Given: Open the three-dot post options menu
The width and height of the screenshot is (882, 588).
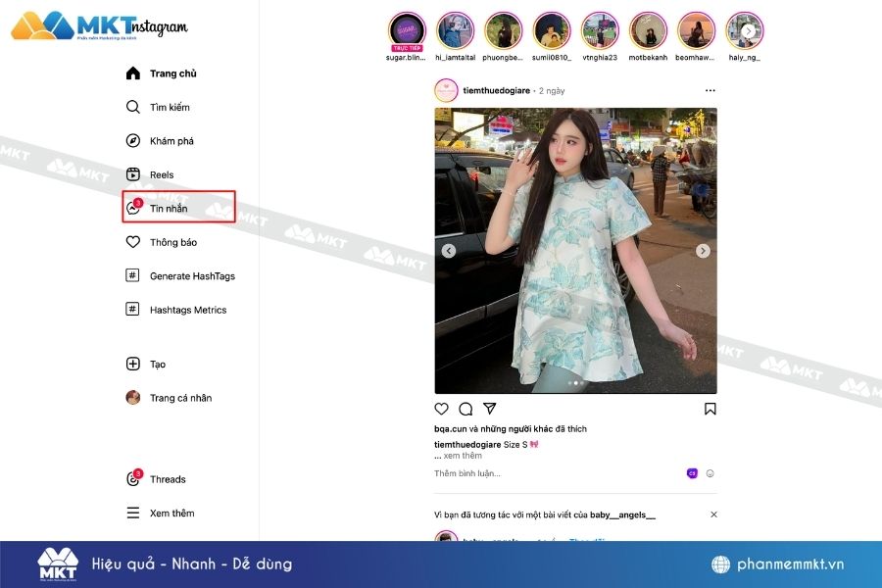Looking at the screenshot, I should click(710, 91).
